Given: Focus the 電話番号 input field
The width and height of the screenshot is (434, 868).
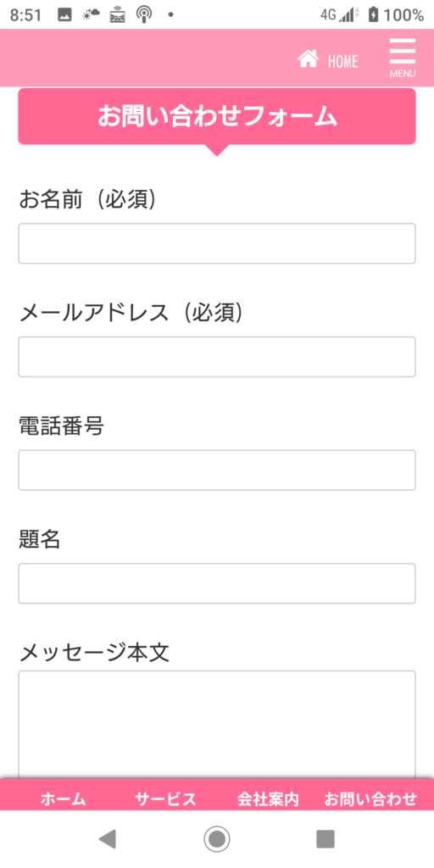Looking at the screenshot, I should click(x=217, y=470).
